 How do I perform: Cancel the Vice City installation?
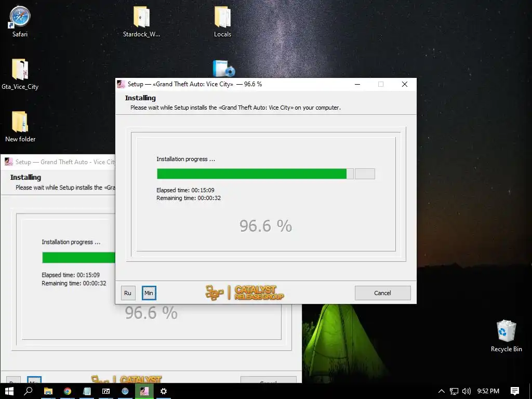[382, 293]
